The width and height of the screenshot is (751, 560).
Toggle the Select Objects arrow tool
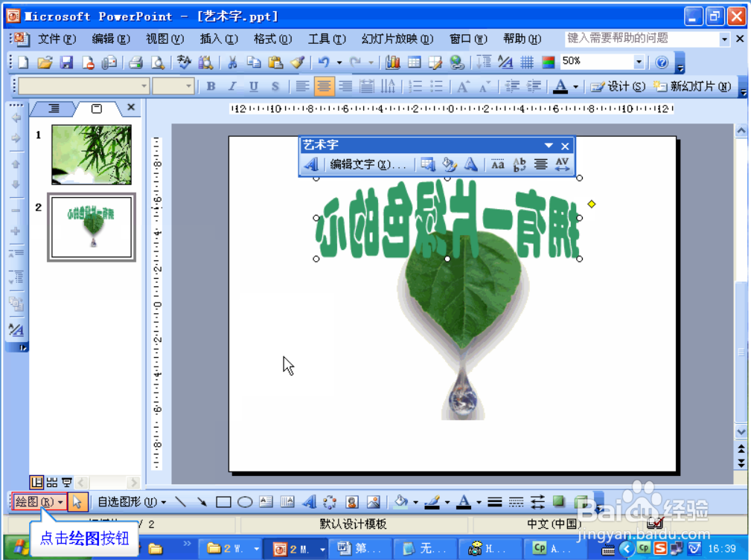(77, 501)
